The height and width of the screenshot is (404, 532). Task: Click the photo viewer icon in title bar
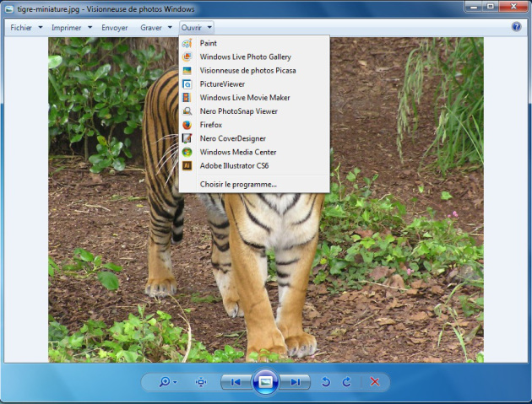click(9, 8)
